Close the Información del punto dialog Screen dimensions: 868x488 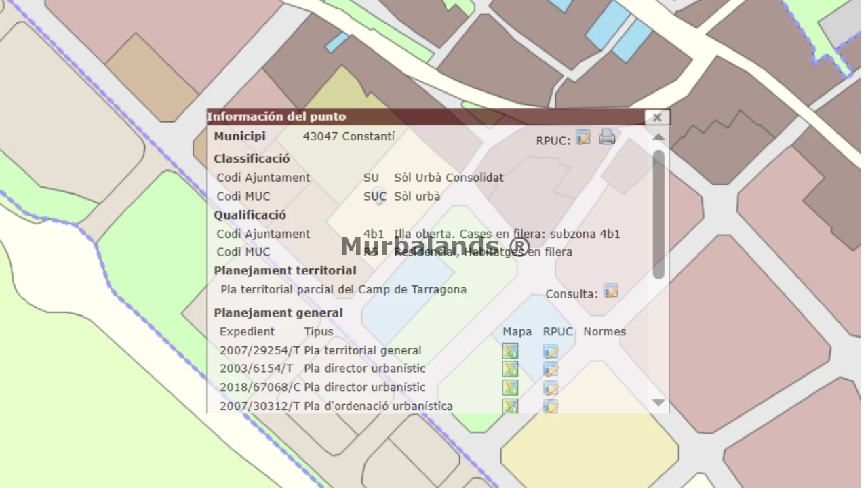click(656, 117)
